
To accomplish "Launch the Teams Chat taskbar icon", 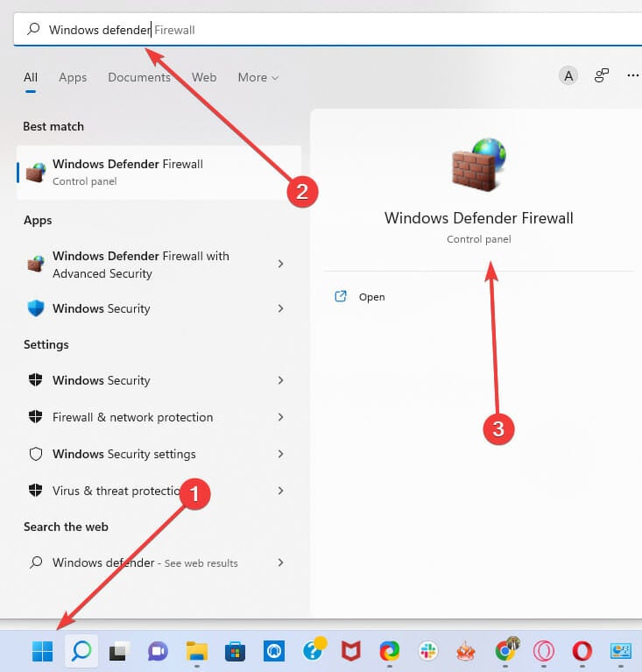I will (159, 652).
